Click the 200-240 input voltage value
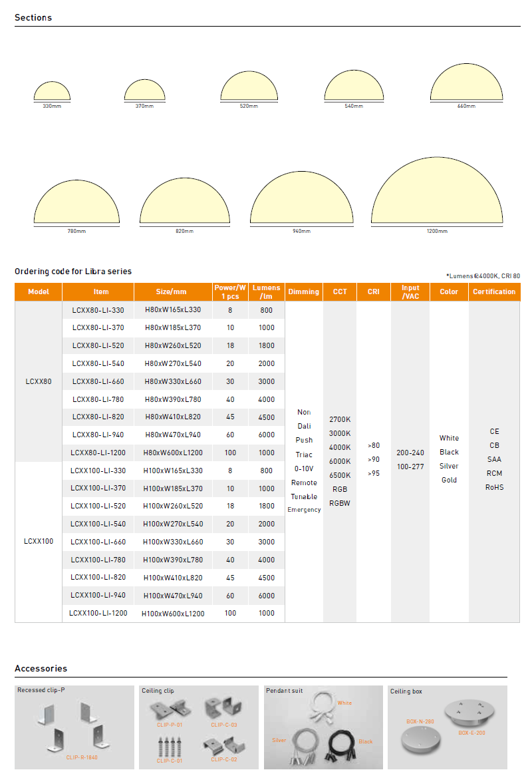 click(410, 453)
